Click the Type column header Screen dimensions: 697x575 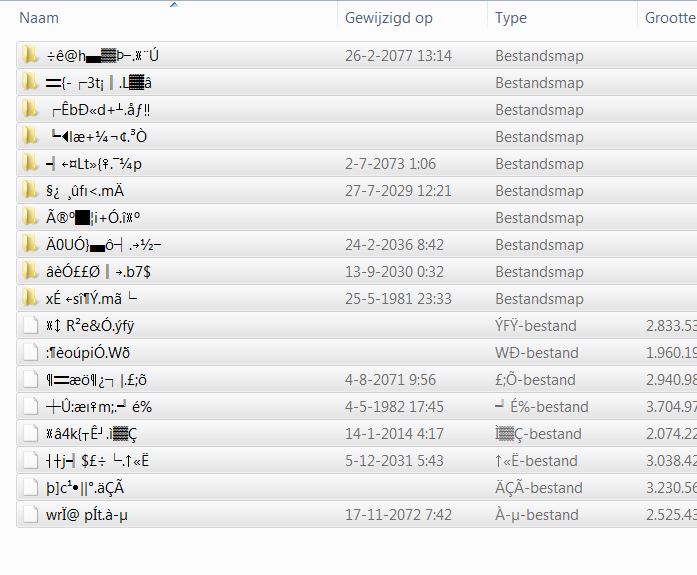click(511, 18)
